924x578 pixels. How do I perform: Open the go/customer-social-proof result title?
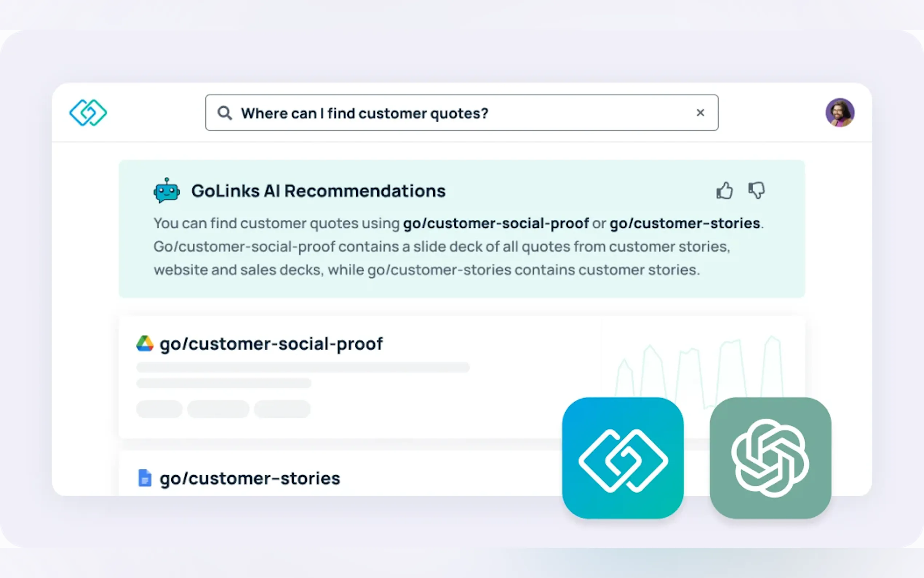271,344
